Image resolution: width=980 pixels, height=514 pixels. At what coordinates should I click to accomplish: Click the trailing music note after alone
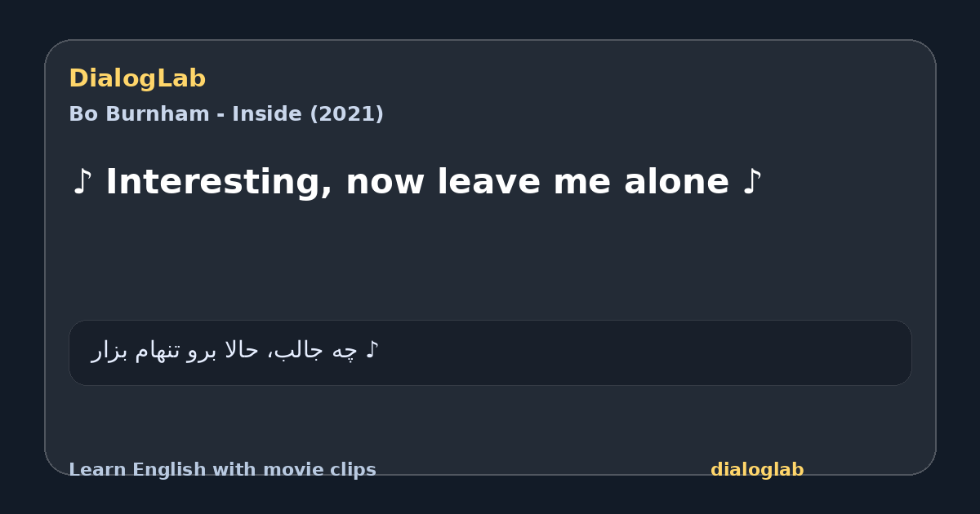(x=752, y=182)
